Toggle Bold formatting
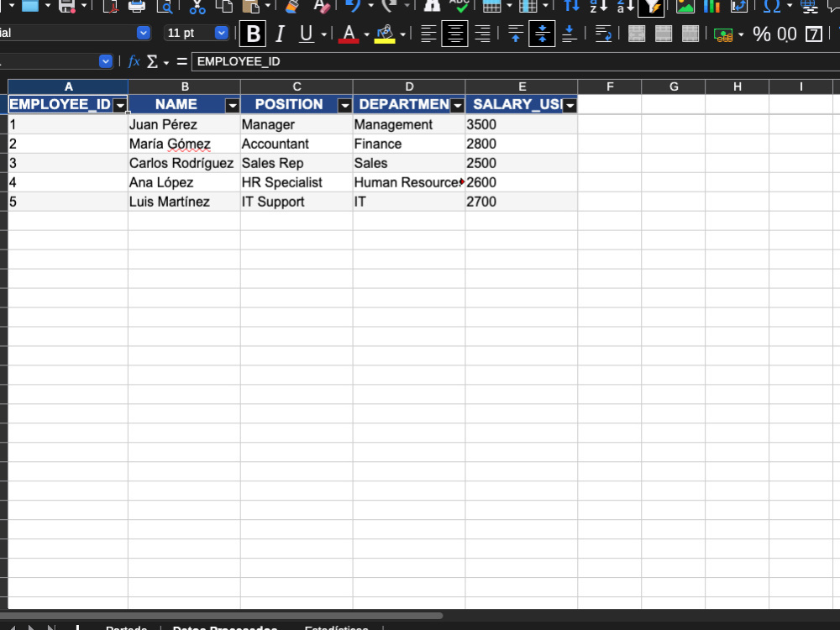This screenshot has height=630, width=840. (x=253, y=34)
